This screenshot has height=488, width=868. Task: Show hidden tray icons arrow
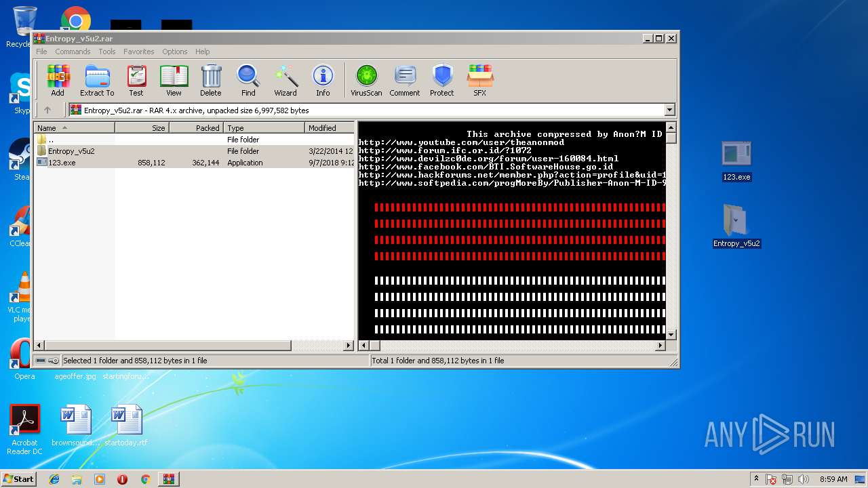click(756, 479)
